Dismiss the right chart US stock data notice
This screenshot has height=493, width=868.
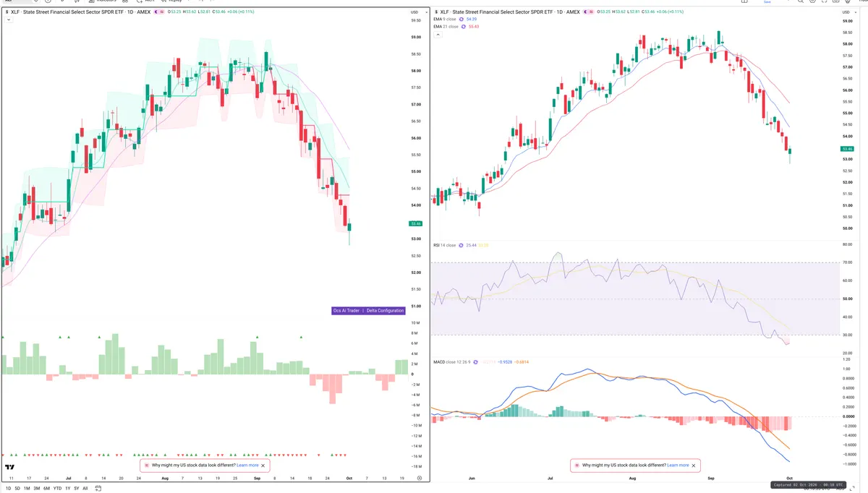click(694, 466)
